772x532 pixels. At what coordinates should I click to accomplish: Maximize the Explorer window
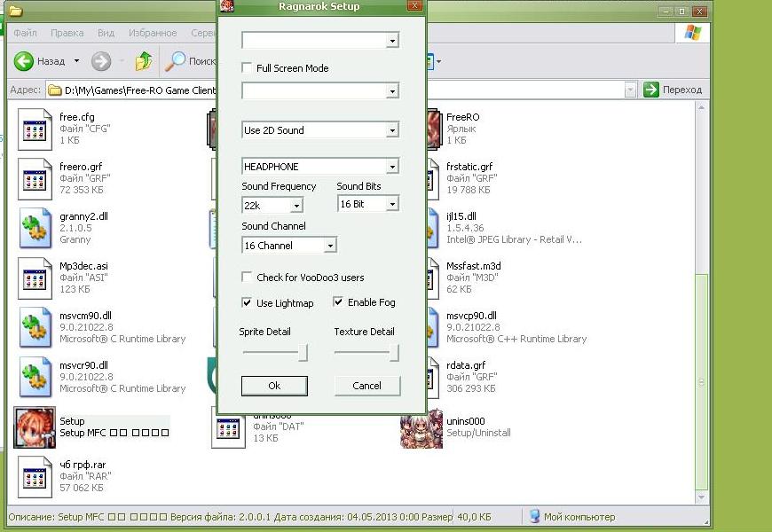tap(681, 11)
